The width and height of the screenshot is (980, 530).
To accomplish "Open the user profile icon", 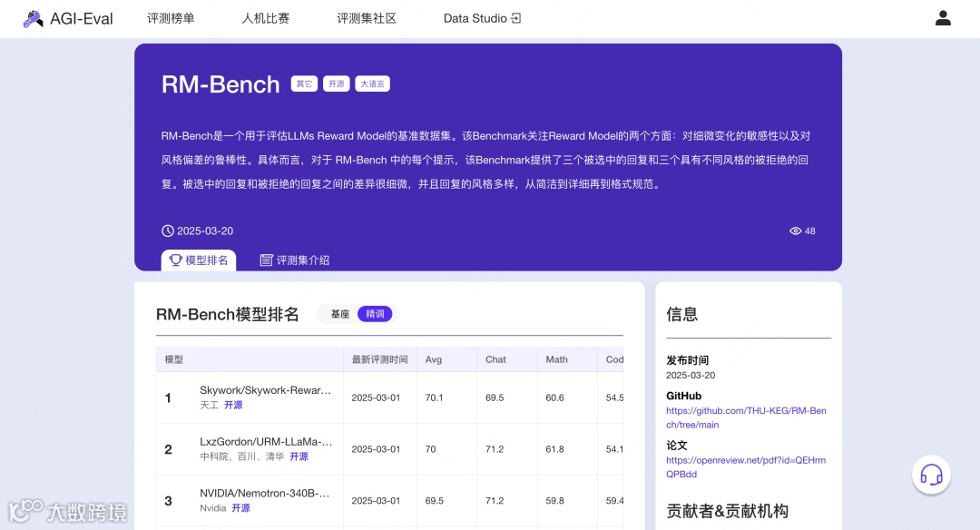I will click(943, 18).
